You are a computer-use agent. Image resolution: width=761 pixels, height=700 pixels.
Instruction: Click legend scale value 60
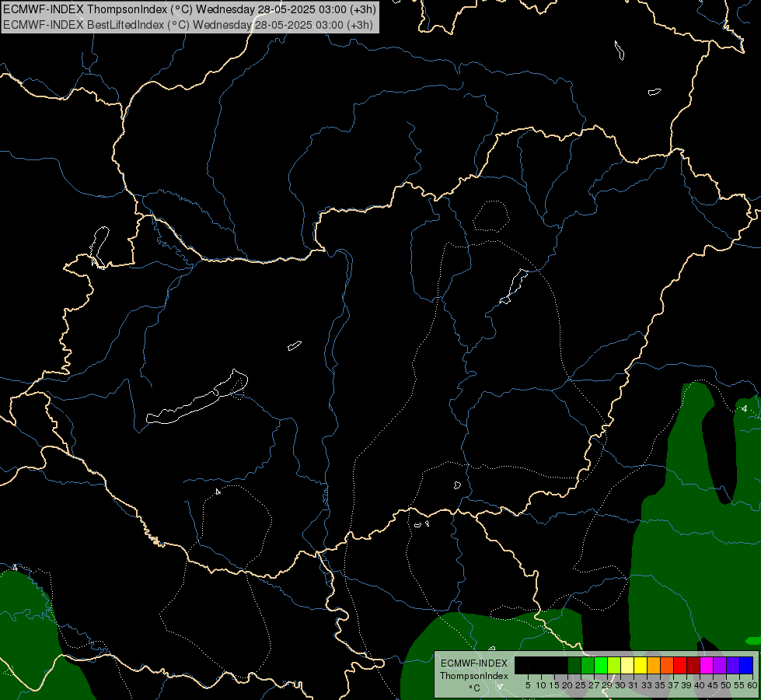pos(752,685)
